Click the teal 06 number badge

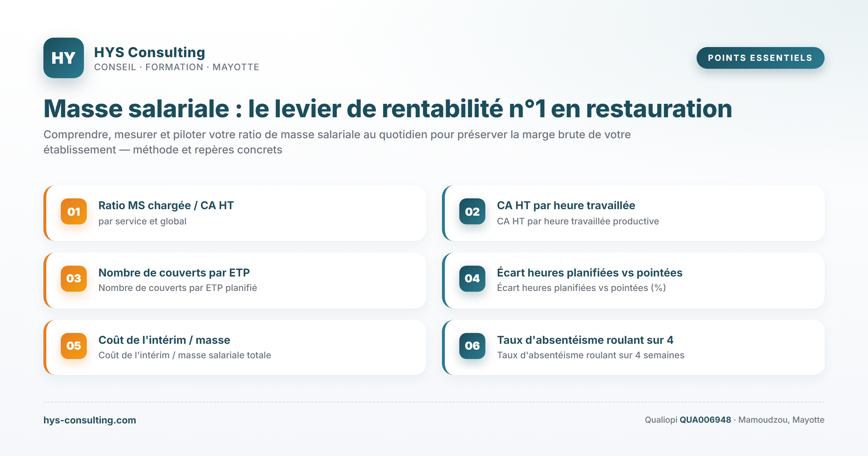(x=472, y=346)
